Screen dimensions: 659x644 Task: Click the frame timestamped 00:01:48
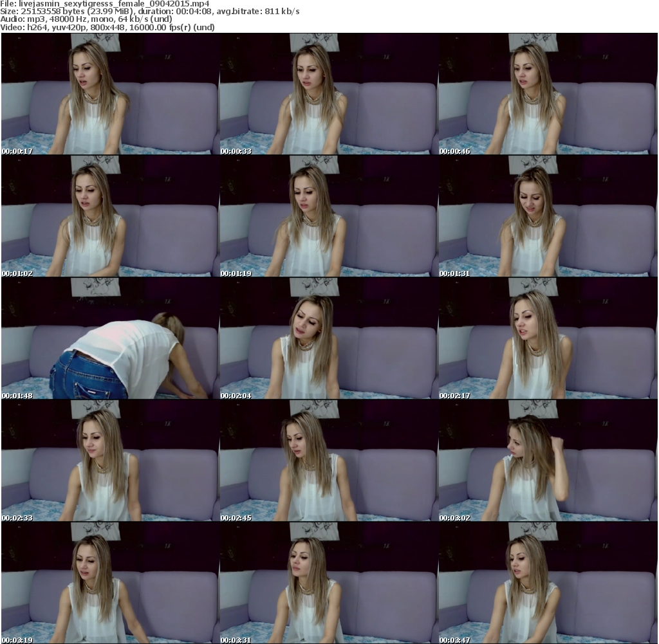pos(110,338)
